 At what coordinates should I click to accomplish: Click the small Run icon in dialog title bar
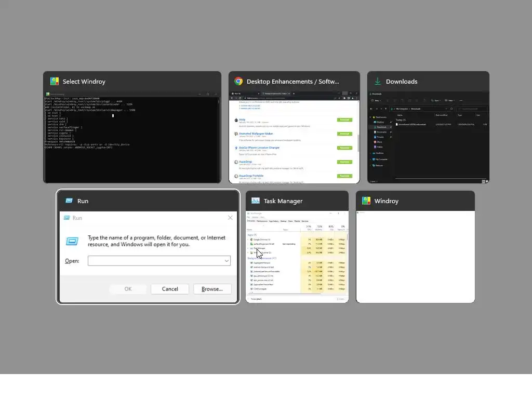(67, 218)
